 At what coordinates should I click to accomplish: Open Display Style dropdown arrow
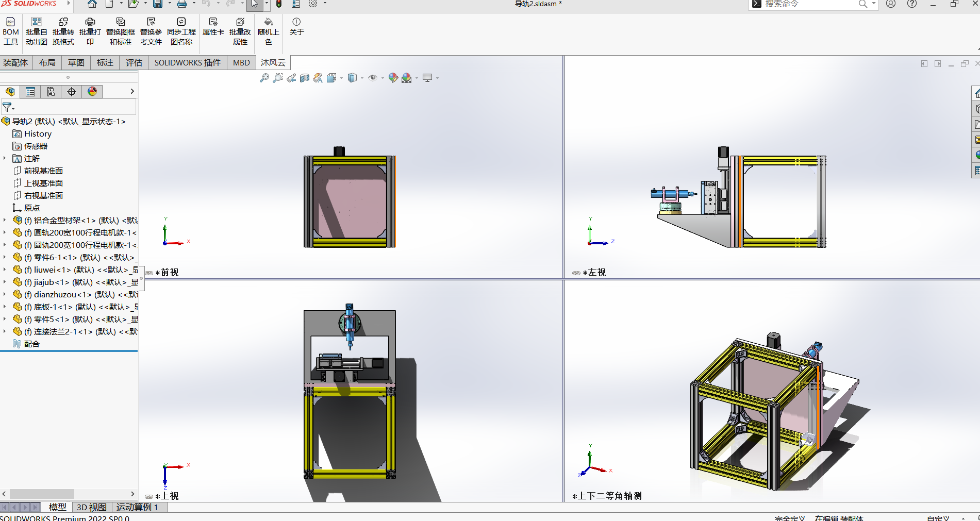[x=362, y=78]
